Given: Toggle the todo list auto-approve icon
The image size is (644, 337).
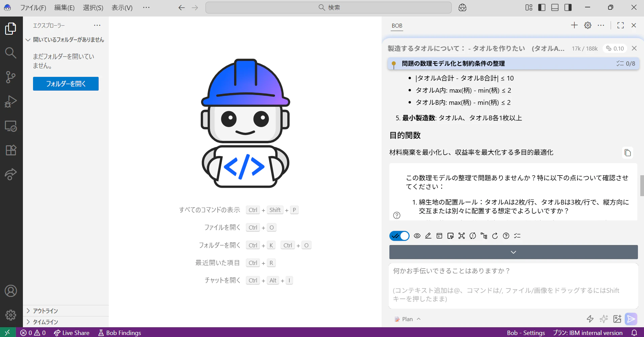Looking at the screenshot, I should [x=517, y=236].
